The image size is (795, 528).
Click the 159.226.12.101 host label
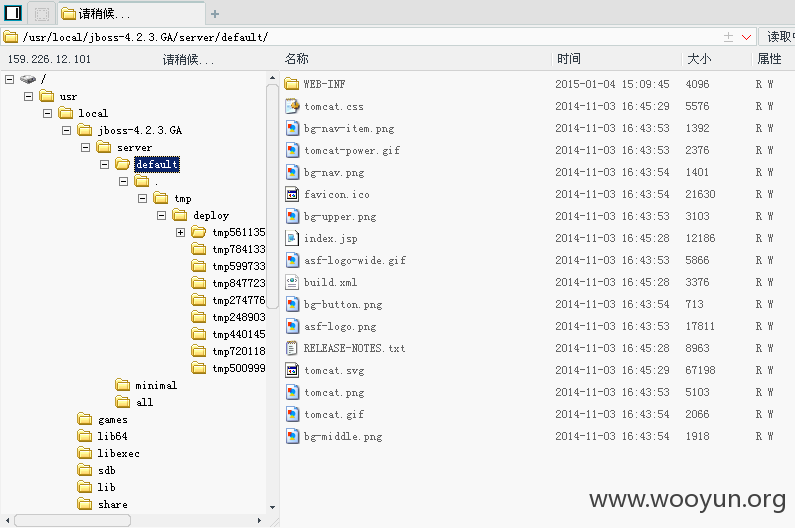[49, 59]
